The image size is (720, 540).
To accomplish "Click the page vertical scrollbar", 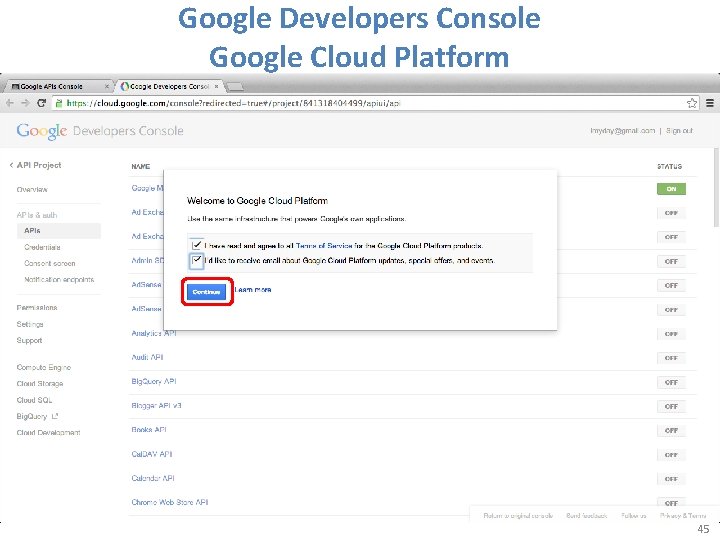I will click(x=717, y=187).
